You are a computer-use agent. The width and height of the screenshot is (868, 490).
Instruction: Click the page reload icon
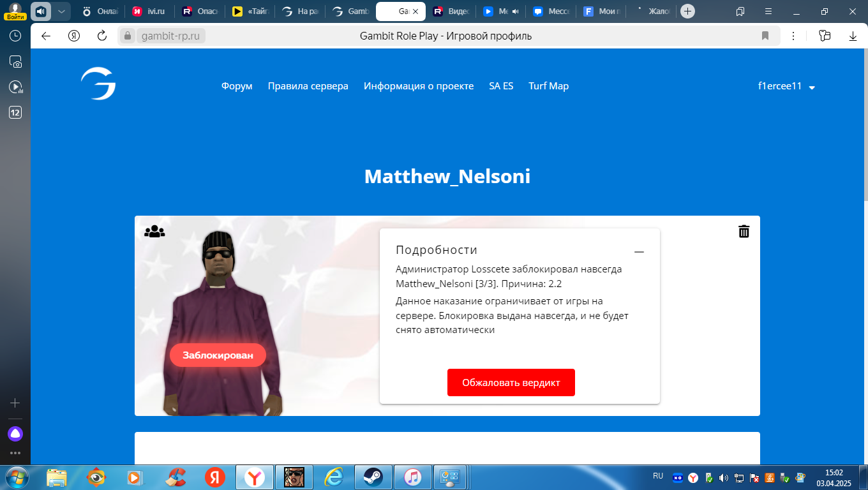point(101,36)
